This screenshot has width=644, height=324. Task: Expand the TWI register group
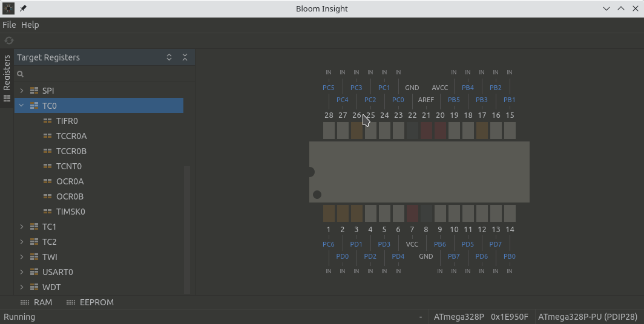point(22,257)
